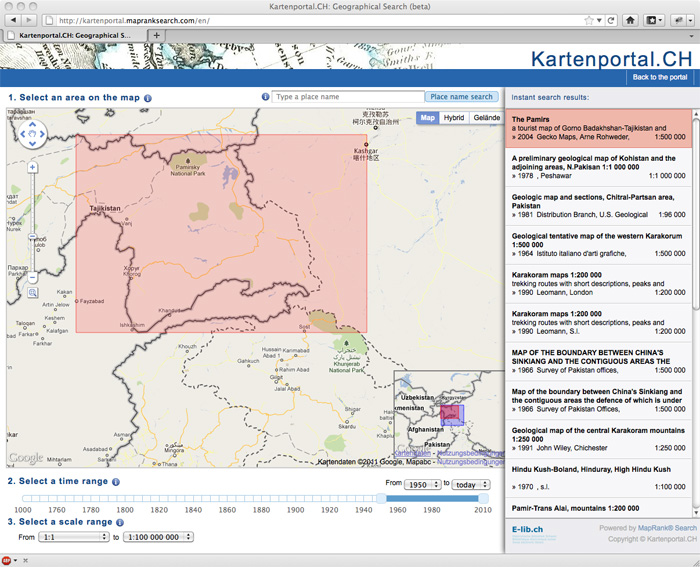The image size is (700, 567).
Task: Open scale From 1:1 dropdown
Action: click(74, 537)
